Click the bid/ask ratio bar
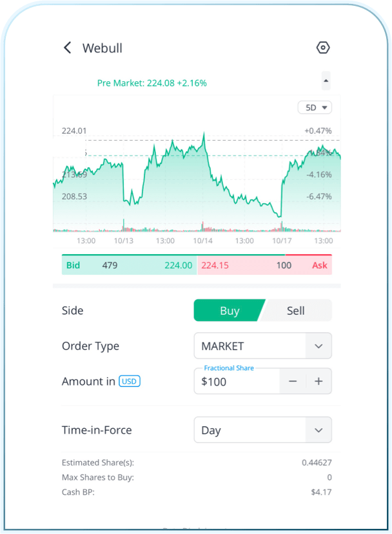This screenshot has width=392, height=534. click(x=197, y=255)
